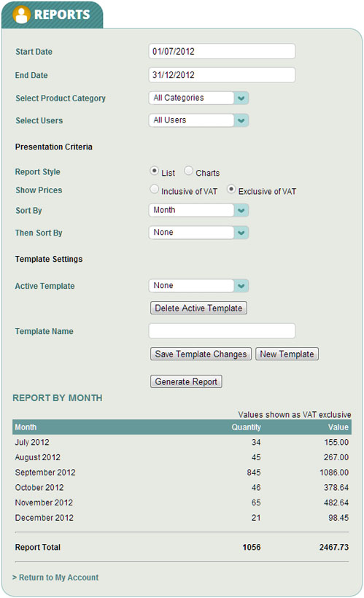
Task: Click the Template Name text field
Action: (x=222, y=331)
